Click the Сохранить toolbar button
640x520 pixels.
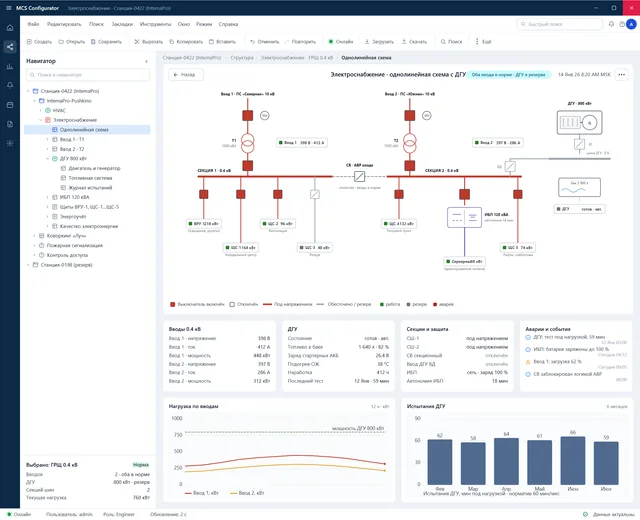pos(106,42)
